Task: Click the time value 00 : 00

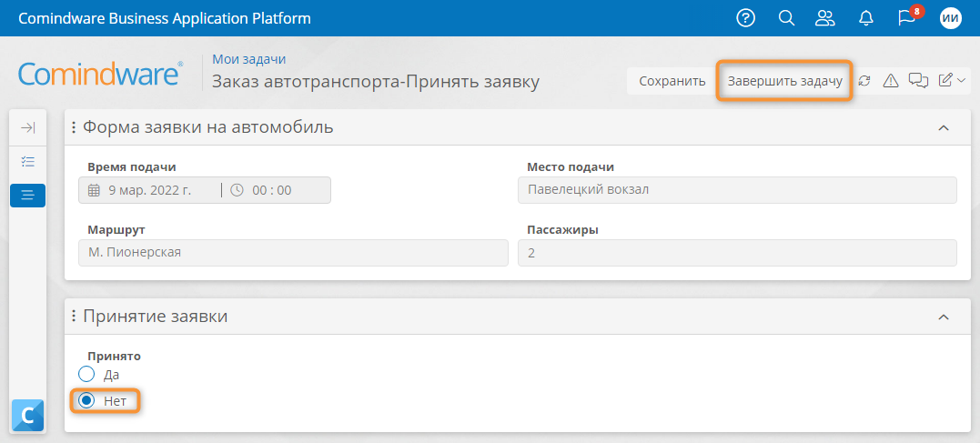Action: pyautogui.click(x=272, y=190)
